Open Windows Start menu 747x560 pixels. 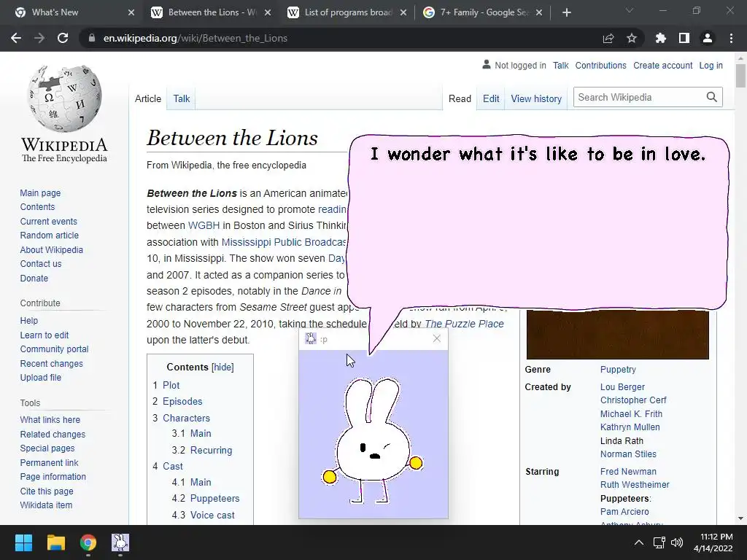(x=23, y=542)
